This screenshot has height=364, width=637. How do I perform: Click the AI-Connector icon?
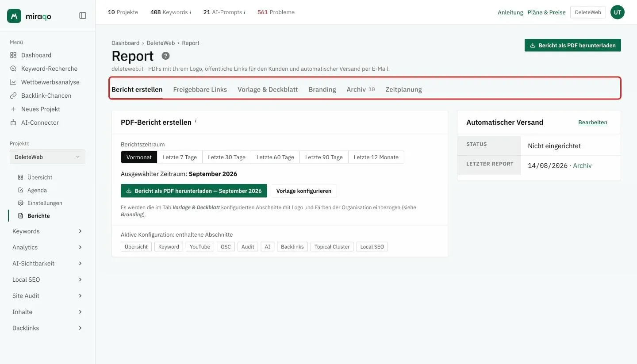[13, 123]
